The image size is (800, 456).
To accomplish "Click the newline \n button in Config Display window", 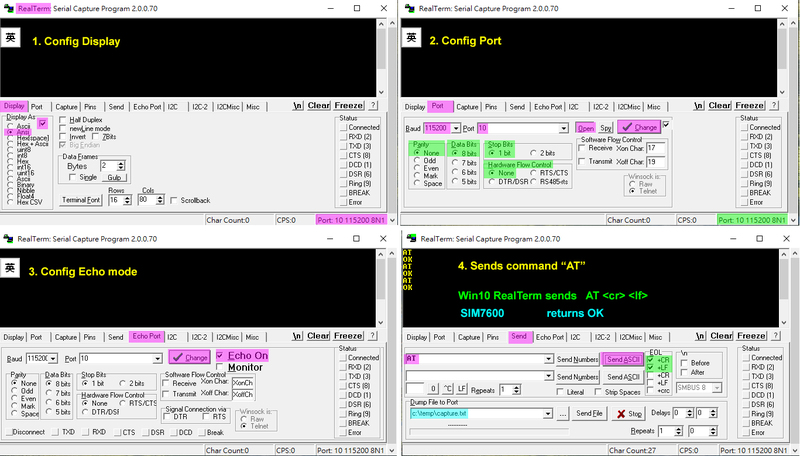I will tap(297, 106).
